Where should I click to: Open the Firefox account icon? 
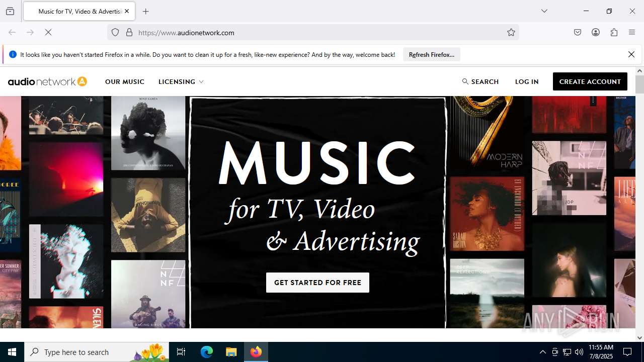pos(596,32)
